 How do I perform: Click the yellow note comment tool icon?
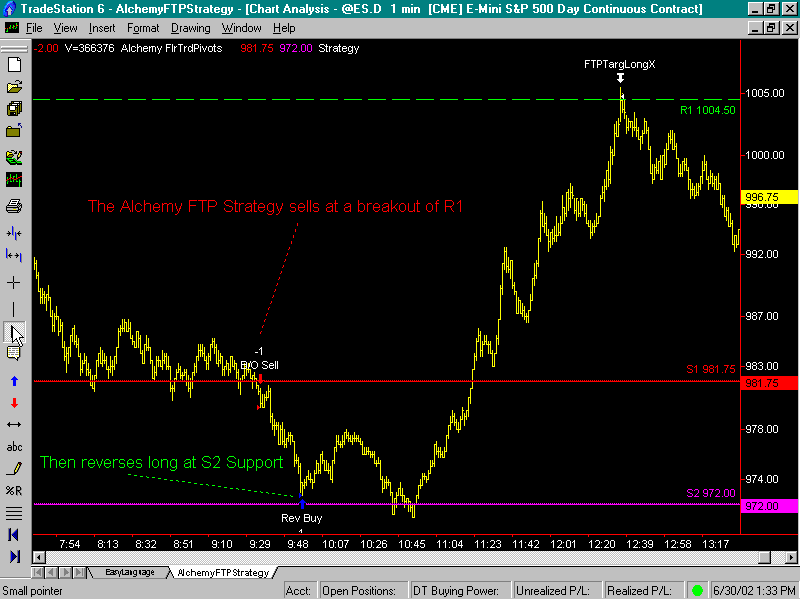coord(14,353)
